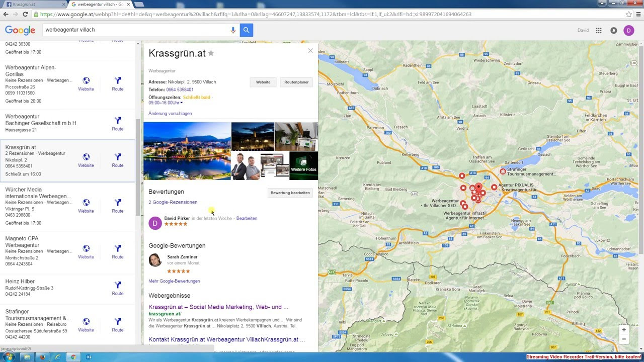Open Internet Explorer from the taskbar
The width and height of the screenshot is (644, 362).
point(57,357)
